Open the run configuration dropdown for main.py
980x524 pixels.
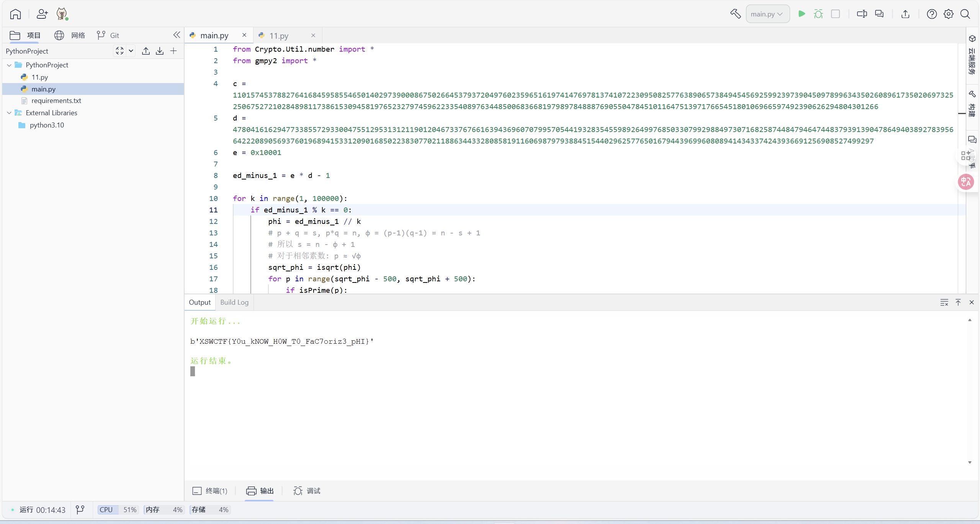(767, 13)
